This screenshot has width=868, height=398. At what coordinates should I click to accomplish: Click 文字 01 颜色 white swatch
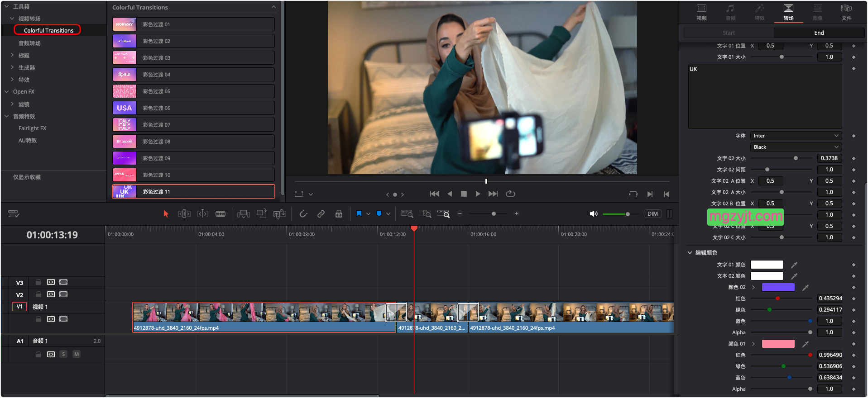(767, 265)
